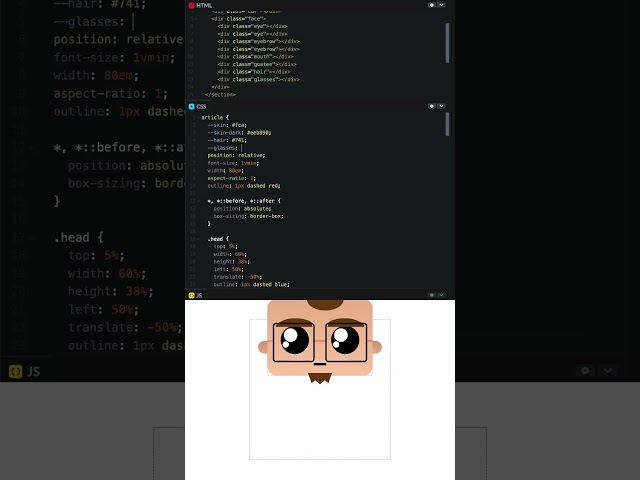The width and height of the screenshot is (640, 480).
Task: Collapse the fold arrow beside 'article {' in center CSS
Action: point(198,118)
